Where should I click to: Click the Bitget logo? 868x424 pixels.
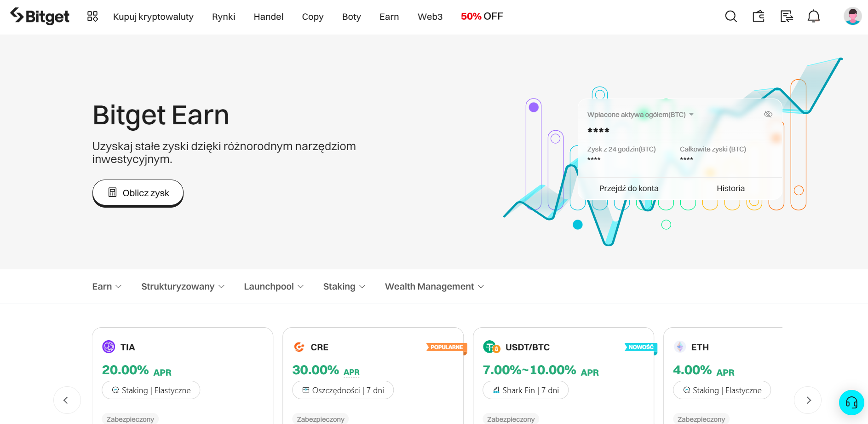pos(40,17)
